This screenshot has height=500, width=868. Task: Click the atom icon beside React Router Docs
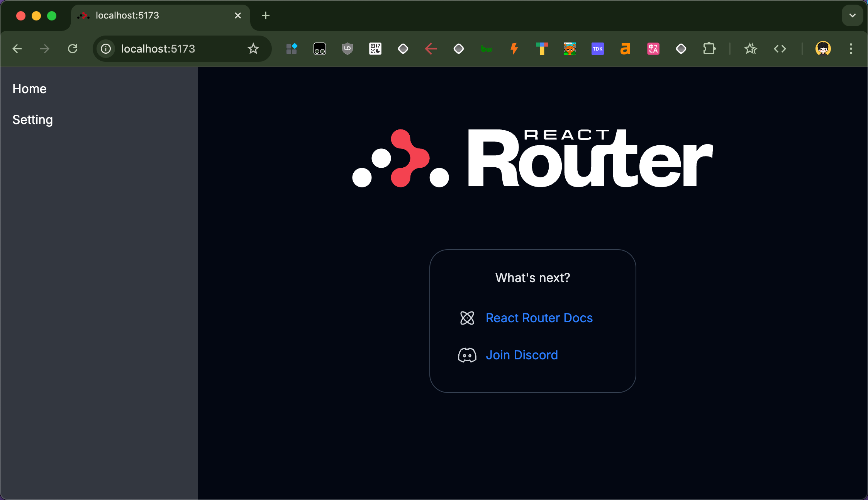(x=467, y=318)
